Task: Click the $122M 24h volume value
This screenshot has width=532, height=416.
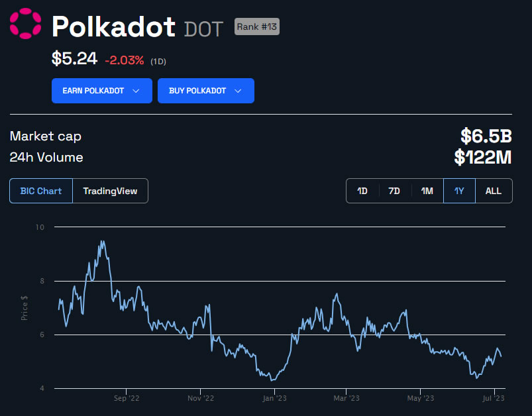Action: coord(483,157)
